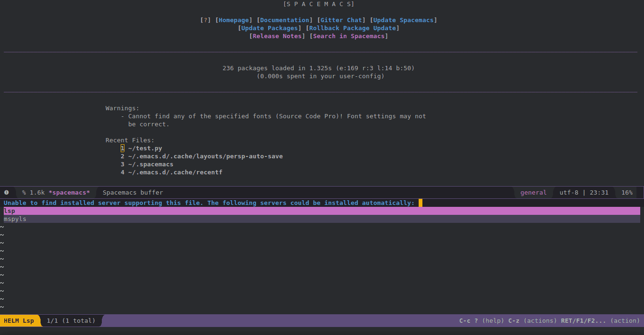Click Update Packages button
Image resolution: width=644 pixels, height=335 pixels.
(270, 28)
